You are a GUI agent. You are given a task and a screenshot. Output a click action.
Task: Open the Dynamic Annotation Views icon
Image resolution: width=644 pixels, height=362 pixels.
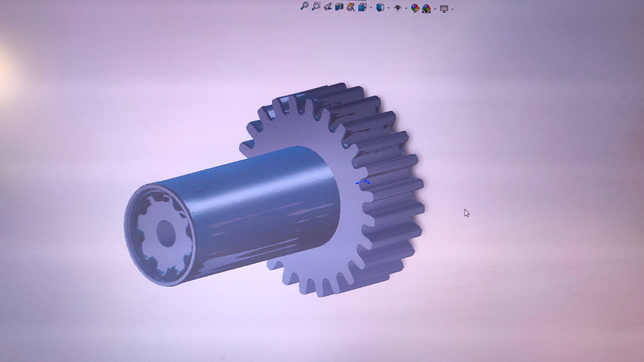tap(351, 7)
